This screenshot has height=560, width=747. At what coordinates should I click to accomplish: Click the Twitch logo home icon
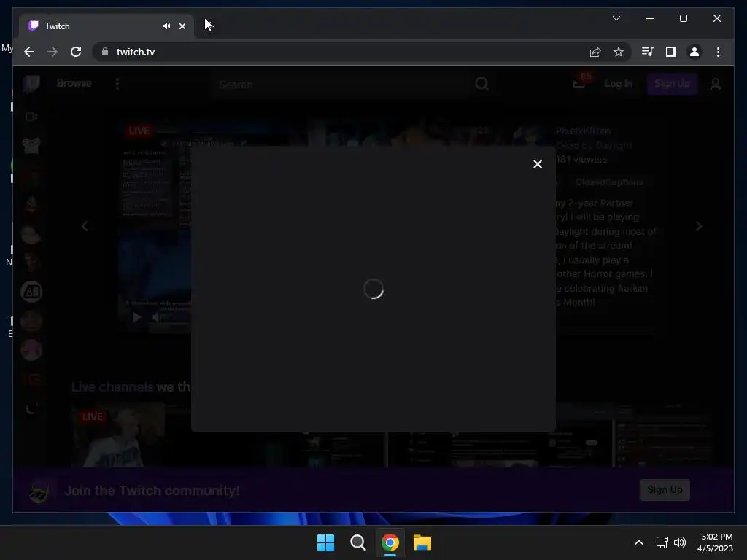coord(31,84)
